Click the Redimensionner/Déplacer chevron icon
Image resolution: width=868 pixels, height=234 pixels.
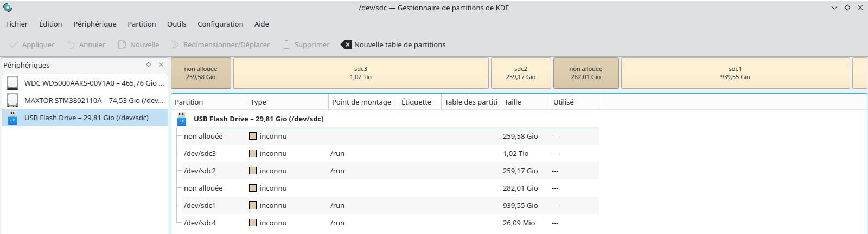(x=175, y=44)
